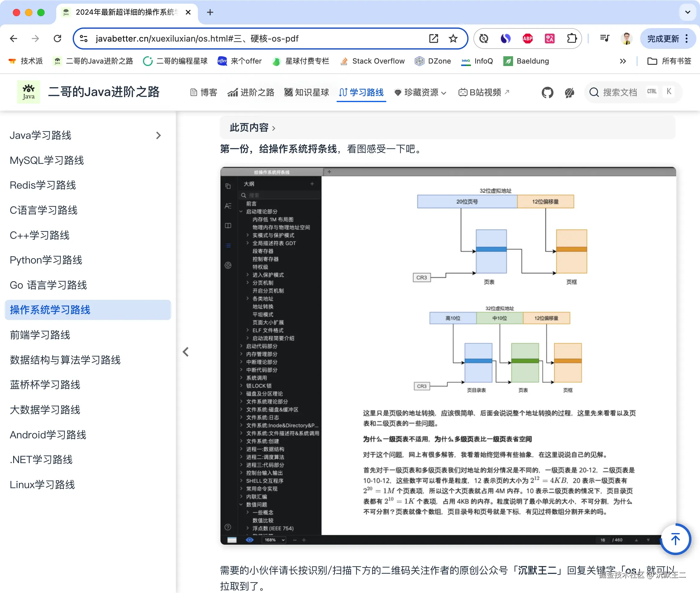Open the Linux学习路线 sidebar link
The image size is (700, 593).
click(x=42, y=485)
